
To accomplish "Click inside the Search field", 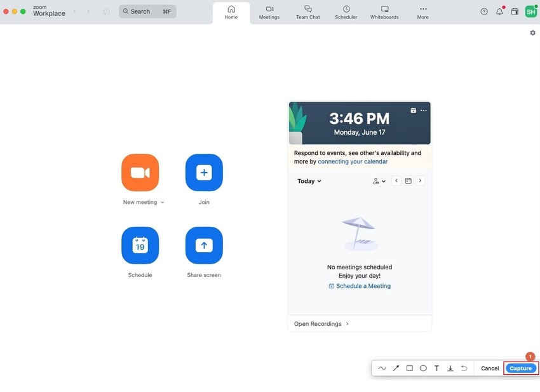I will pyautogui.click(x=143, y=11).
